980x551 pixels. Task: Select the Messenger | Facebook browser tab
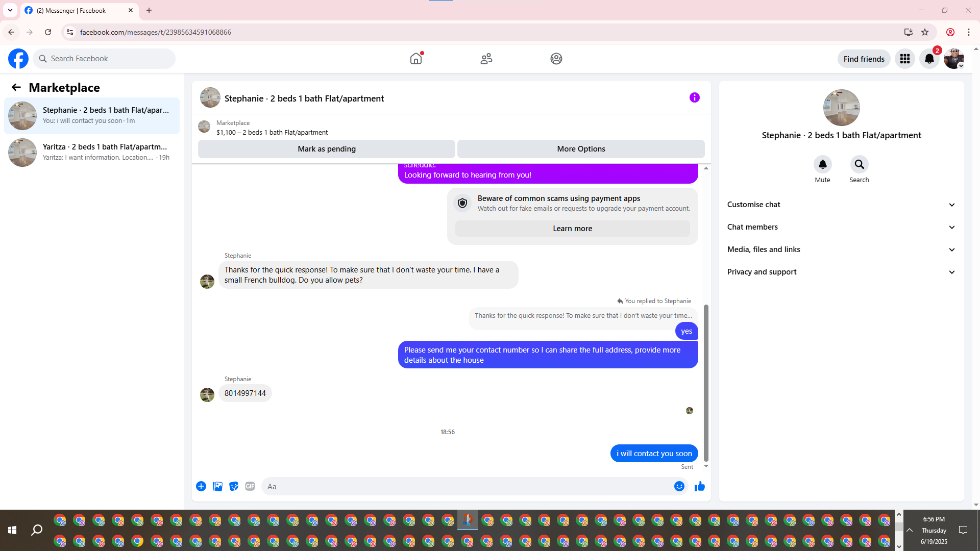pos(79,10)
